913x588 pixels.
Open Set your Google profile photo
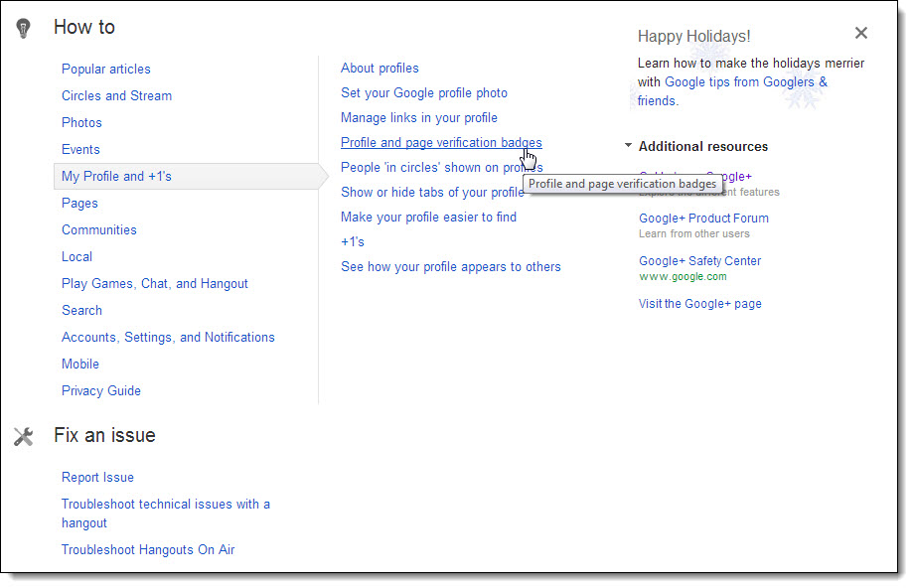[424, 93]
